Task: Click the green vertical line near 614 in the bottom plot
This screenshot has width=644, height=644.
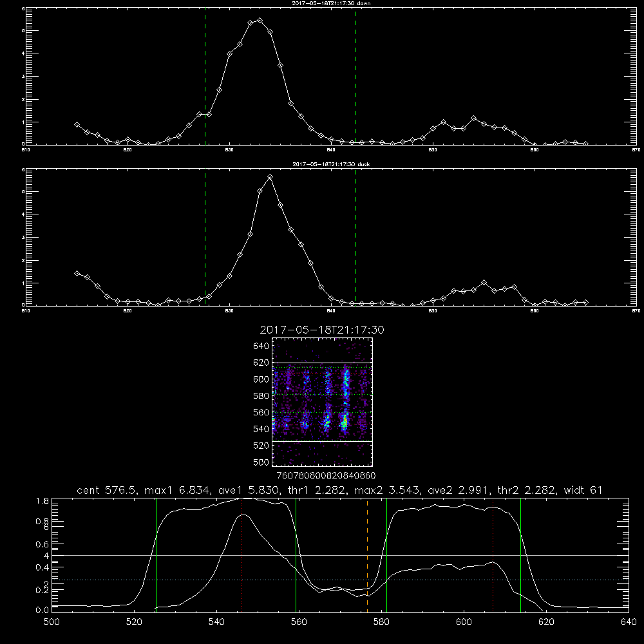Action: (520, 554)
